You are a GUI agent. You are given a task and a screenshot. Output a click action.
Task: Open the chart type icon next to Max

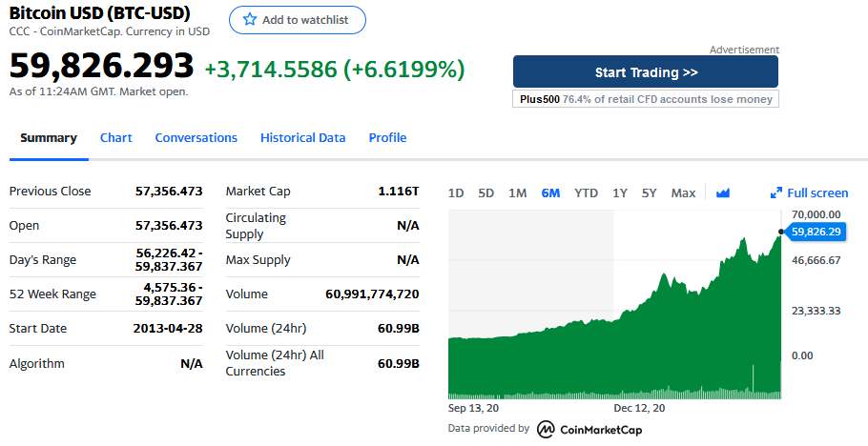722,193
